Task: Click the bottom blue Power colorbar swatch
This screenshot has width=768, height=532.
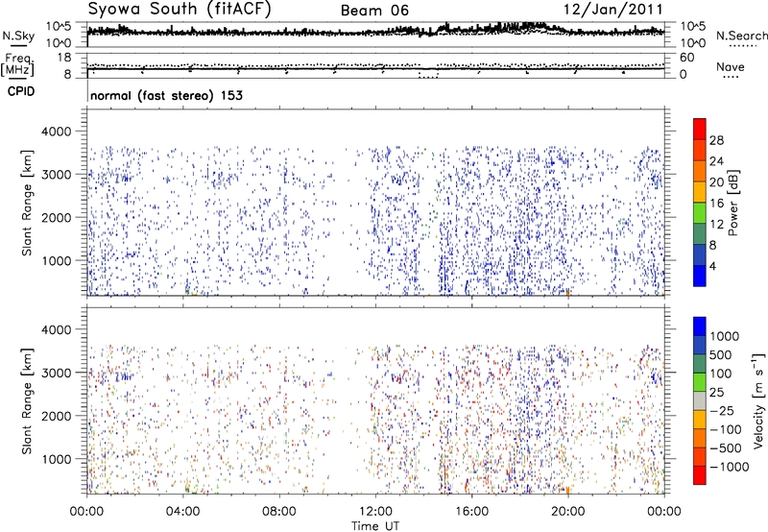Action: (700, 276)
